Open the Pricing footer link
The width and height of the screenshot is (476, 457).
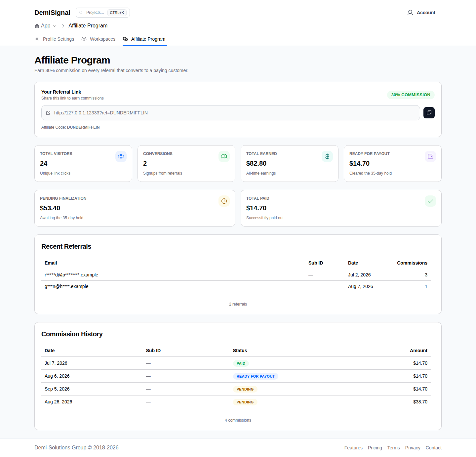point(375,448)
